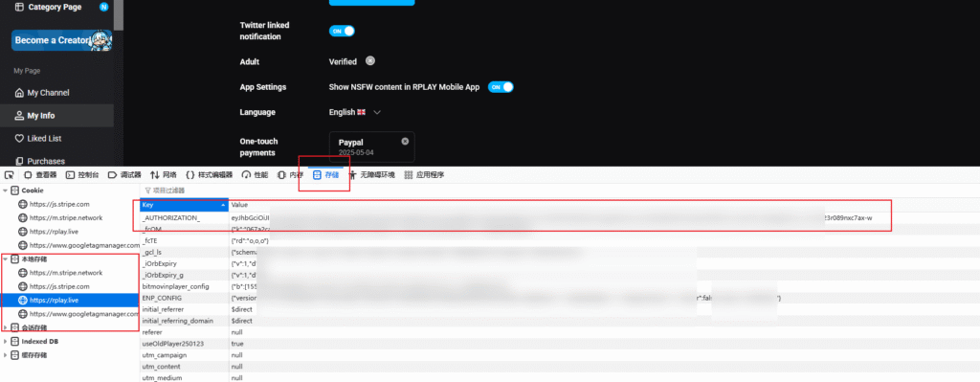Select the _iOrbExpiry key row
Image resolution: width=980 pixels, height=382 pixels.
click(x=559, y=263)
